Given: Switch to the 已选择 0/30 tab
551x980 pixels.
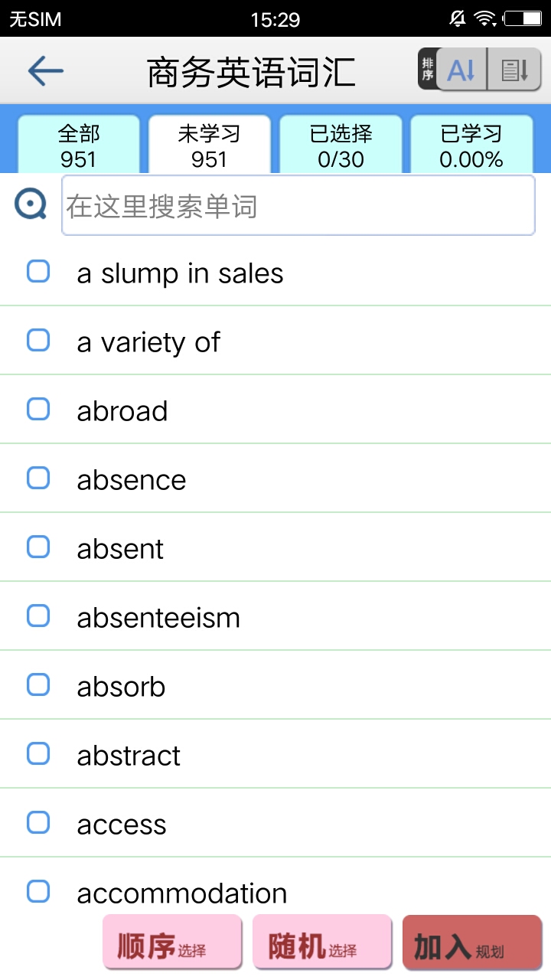Looking at the screenshot, I should (341, 145).
